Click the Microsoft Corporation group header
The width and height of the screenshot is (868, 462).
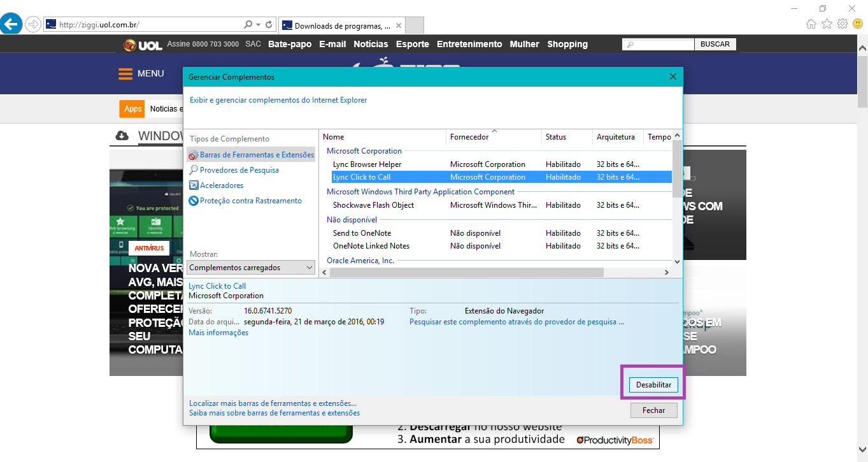pos(364,151)
